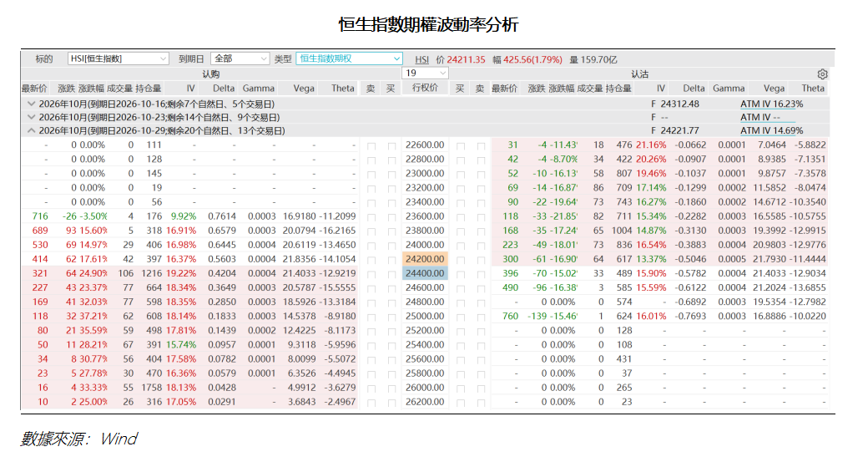Viewport: 868px width, 462px height.
Task: Collapse the 2026-10-29 expiry group
Action: (x=31, y=130)
